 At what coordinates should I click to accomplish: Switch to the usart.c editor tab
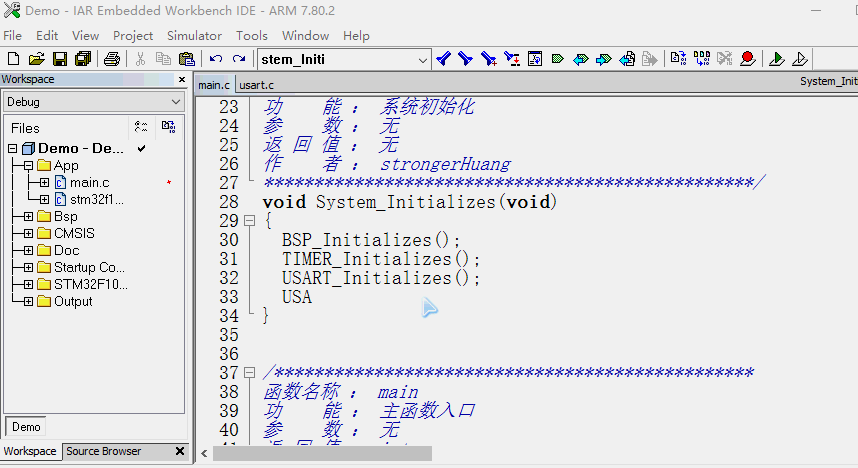[256, 85]
